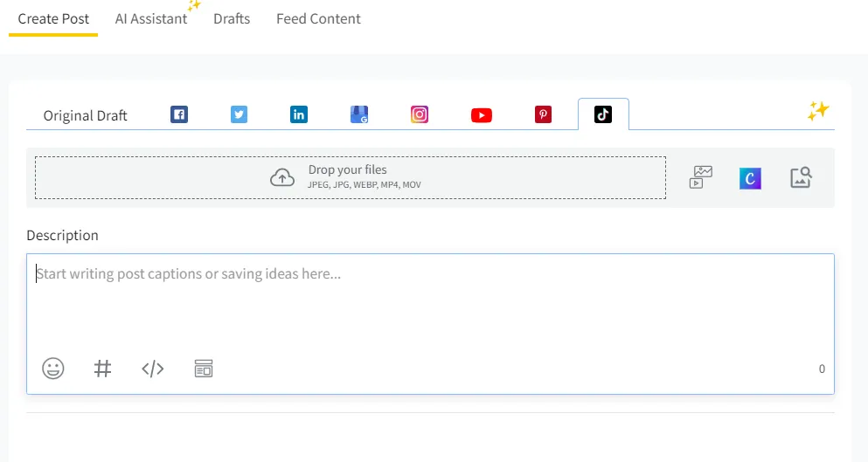This screenshot has height=462, width=868.
Task: Open the emoji picker
Action: [53, 369]
